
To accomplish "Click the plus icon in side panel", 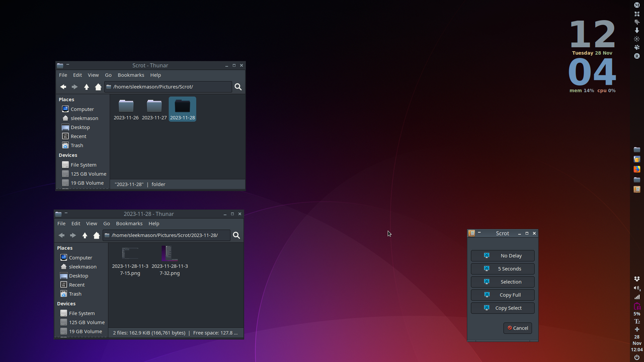I will point(637,329).
